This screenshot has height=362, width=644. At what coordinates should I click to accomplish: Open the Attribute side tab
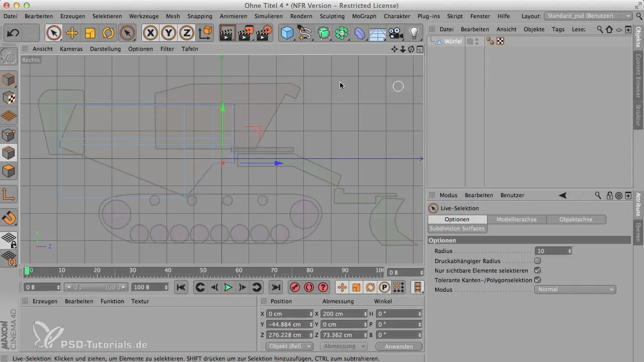pos(638,204)
